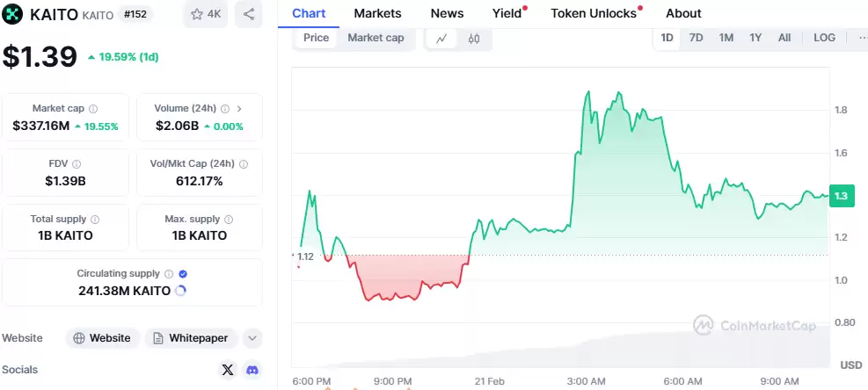The width and height of the screenshot is (868, 390).
Task: Click the Website link button
Action: pyautogui.click(x=104, y=338)
